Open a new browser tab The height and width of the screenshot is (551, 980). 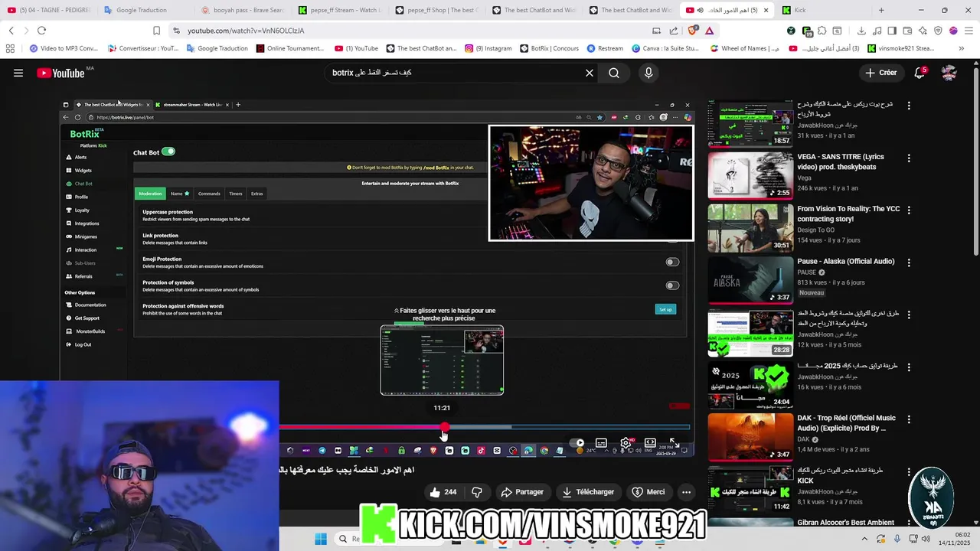pyautogui.click(x=881, y=10)
